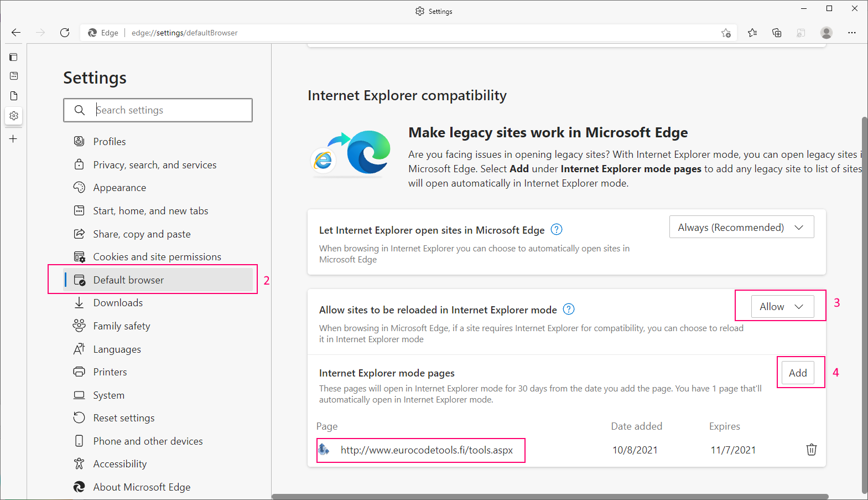The width and height of the screenshot is (868, 500).
Task: Click the search magnifier icon in Settings
Action: [x=80, y=110]
